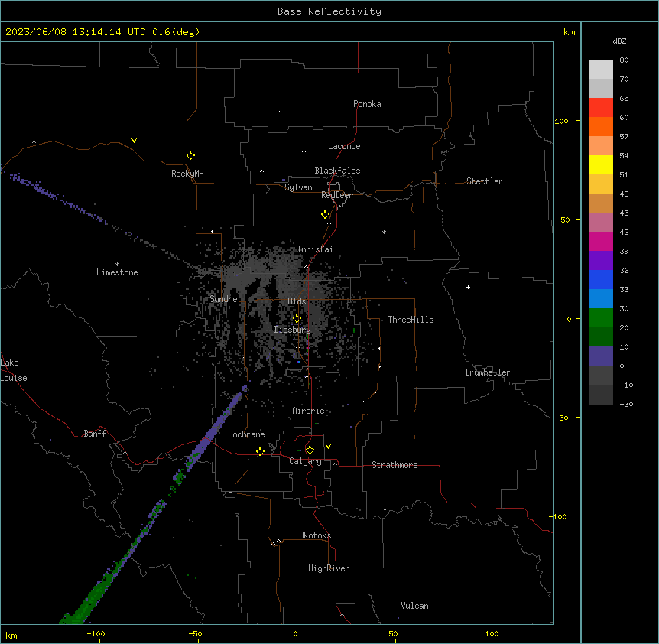Click the magenta 39-42 dBZ legend swatch
This screenshot has width=659, height=644.
601,241
